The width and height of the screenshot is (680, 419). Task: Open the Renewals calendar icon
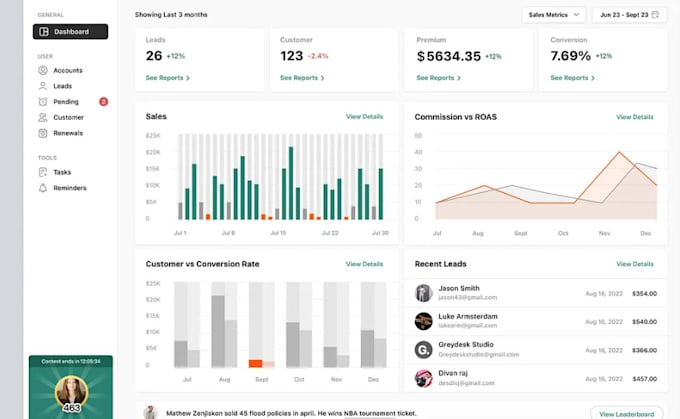point(42,133)
